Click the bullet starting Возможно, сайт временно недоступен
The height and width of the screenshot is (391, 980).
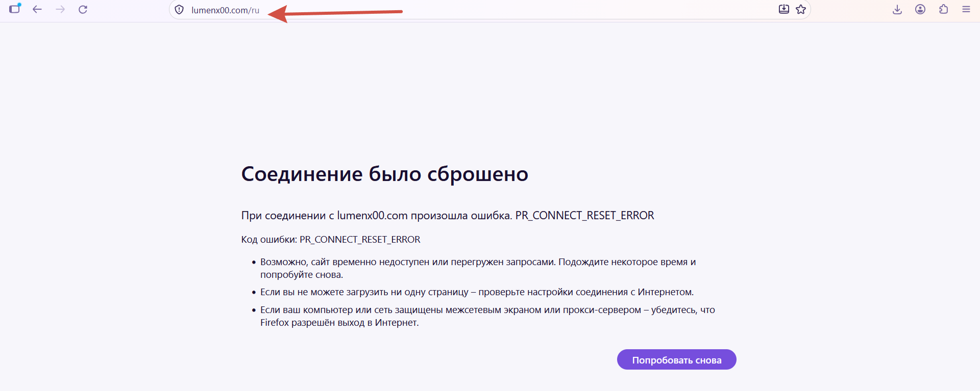(478, 268)
